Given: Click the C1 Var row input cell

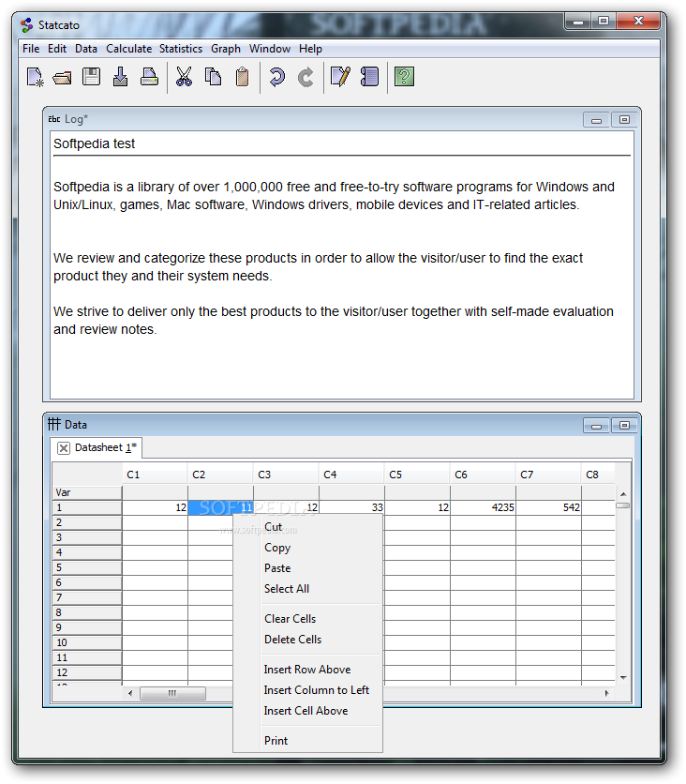Looking at the screenshot, I should coord(155,492).
